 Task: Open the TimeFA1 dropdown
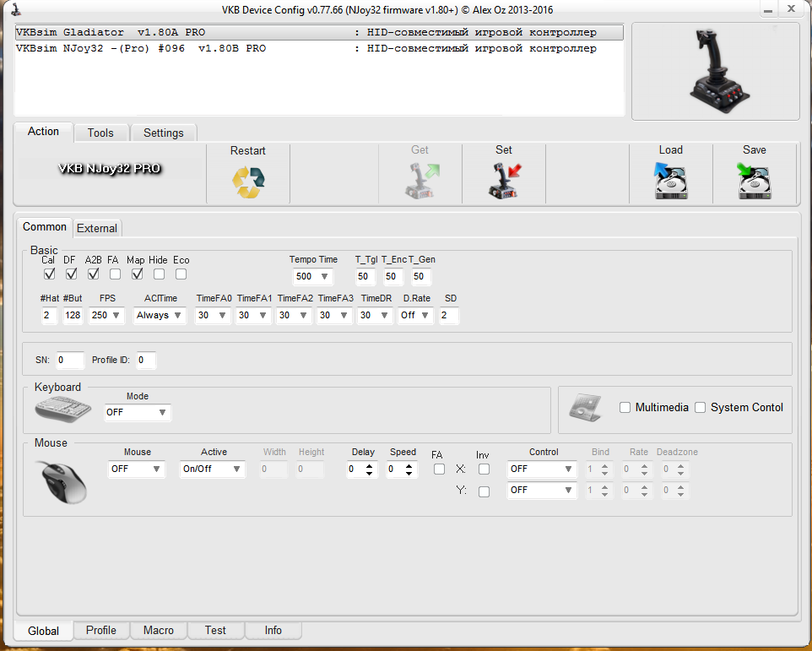(253, 315)
